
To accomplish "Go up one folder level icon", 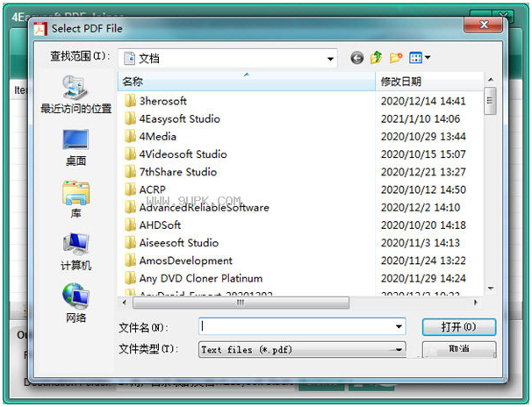I will tap(376, 58).
